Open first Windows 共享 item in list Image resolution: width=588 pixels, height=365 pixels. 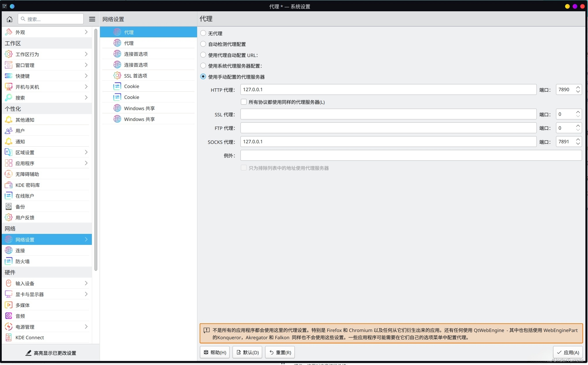139,108
